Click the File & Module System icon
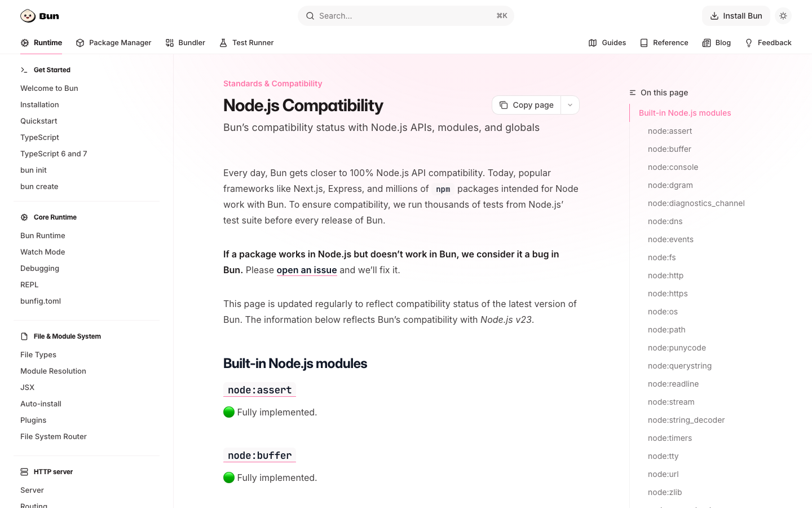 [x=24, y=336]
